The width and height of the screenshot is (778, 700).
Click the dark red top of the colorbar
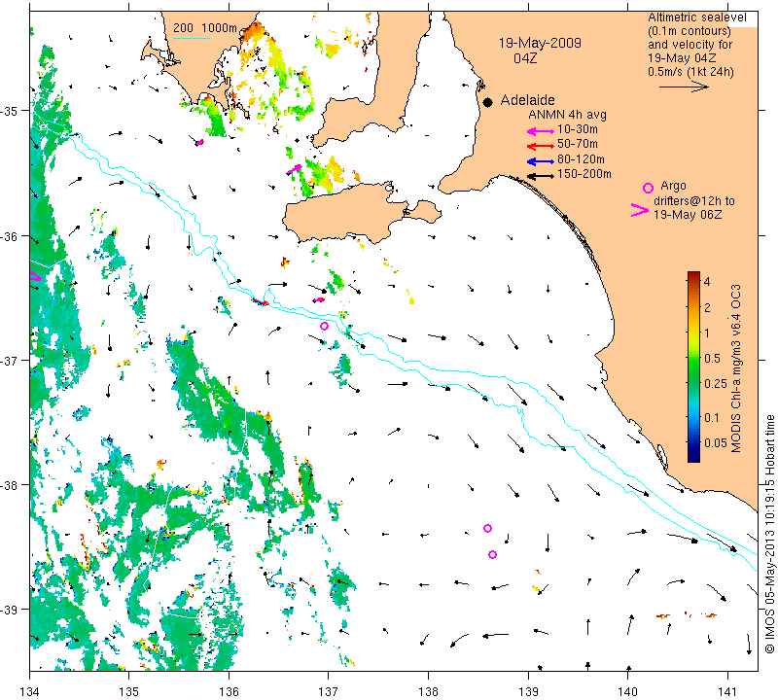coord(693,274)
